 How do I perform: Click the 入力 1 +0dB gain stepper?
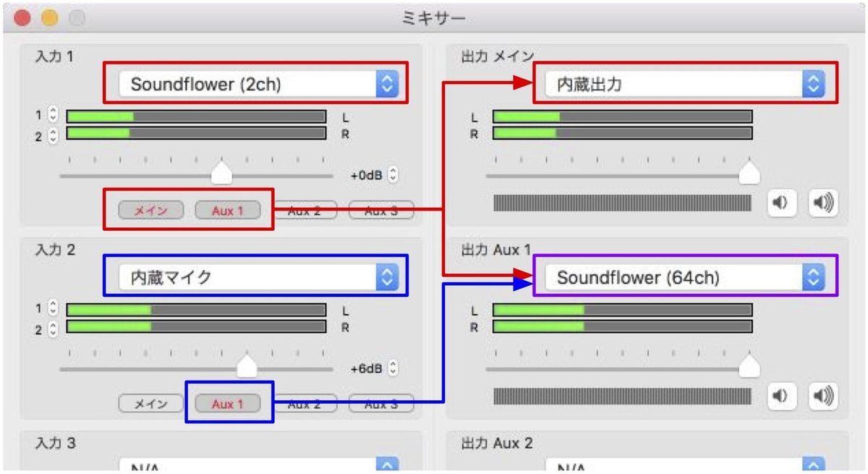pyautogui.click(x=393, y=175)
